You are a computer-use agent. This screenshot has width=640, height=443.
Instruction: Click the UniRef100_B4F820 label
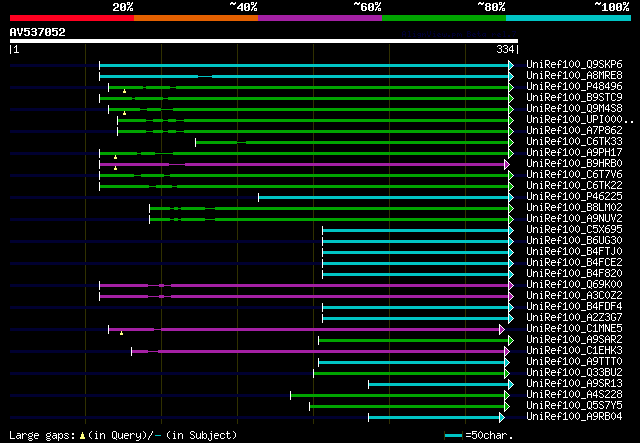click(x=574, y=274)
